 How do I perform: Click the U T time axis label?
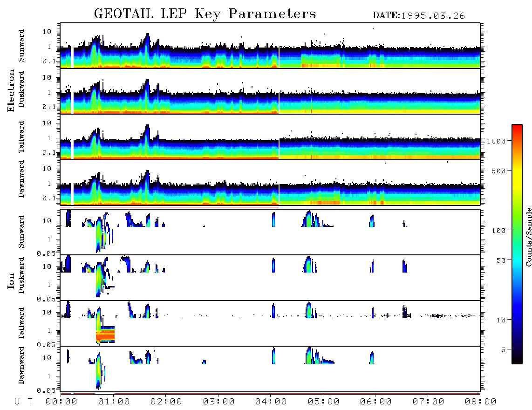click(23, 402)
